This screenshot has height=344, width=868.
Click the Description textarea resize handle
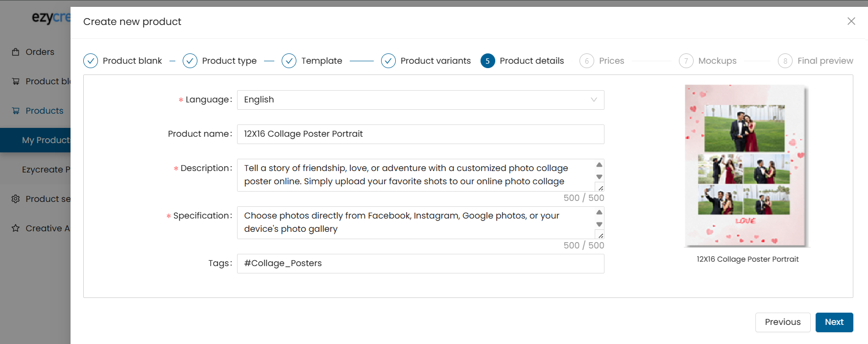[600, 188]
